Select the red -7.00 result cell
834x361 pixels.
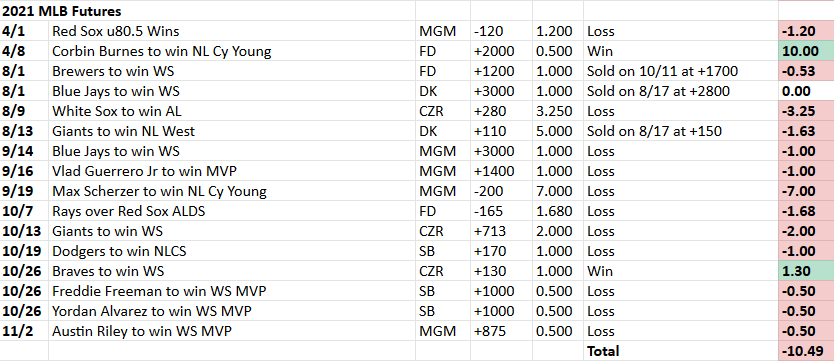(x=806, y=191)
